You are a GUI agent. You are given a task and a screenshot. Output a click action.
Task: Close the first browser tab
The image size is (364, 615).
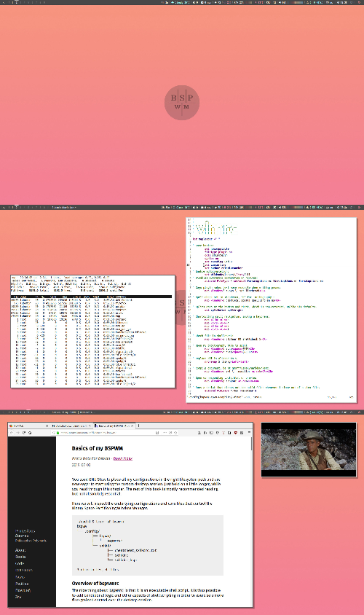point(47,426)
